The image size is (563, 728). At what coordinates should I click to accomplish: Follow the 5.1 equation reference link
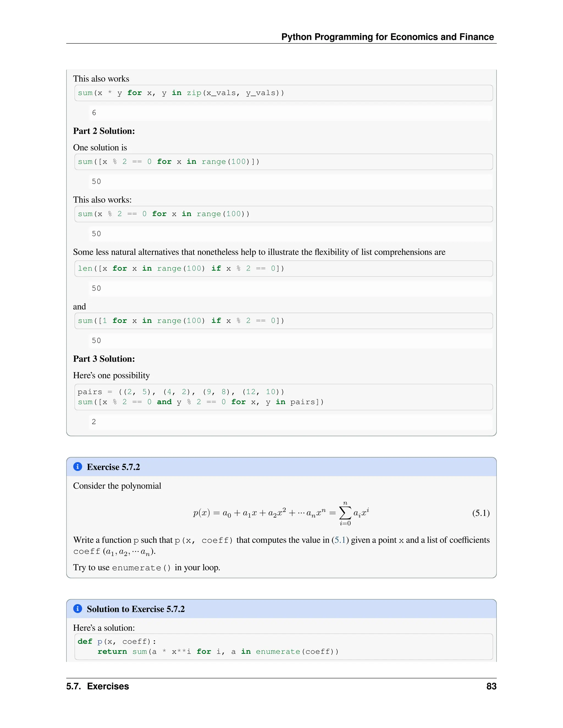coord(340,540)
